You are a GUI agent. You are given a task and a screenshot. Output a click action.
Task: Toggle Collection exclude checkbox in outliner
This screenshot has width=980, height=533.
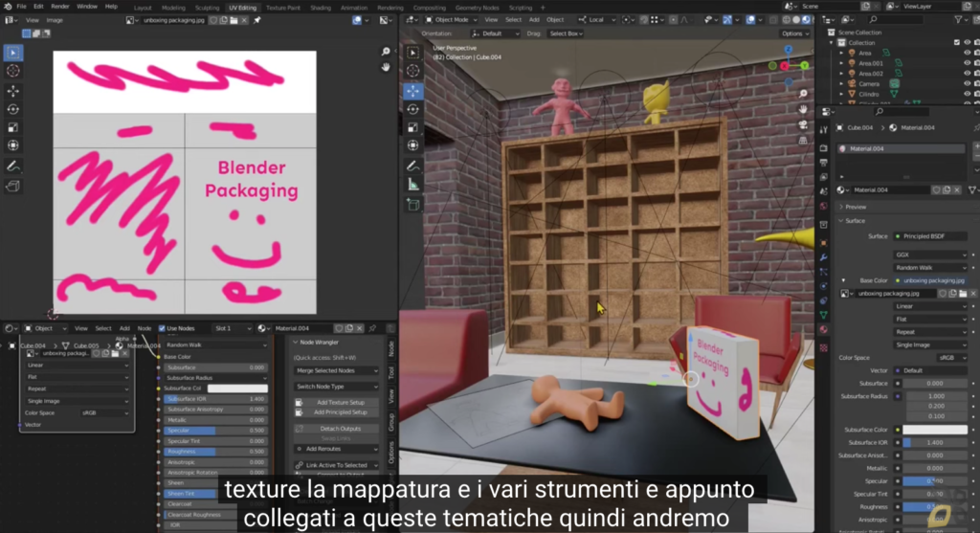point(956,42)
